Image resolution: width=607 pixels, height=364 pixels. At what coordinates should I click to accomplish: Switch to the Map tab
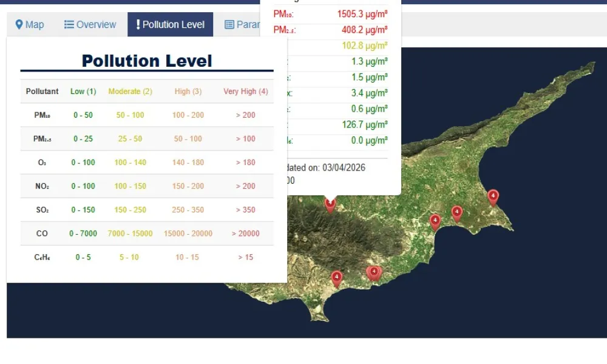(x=29, y=24)
